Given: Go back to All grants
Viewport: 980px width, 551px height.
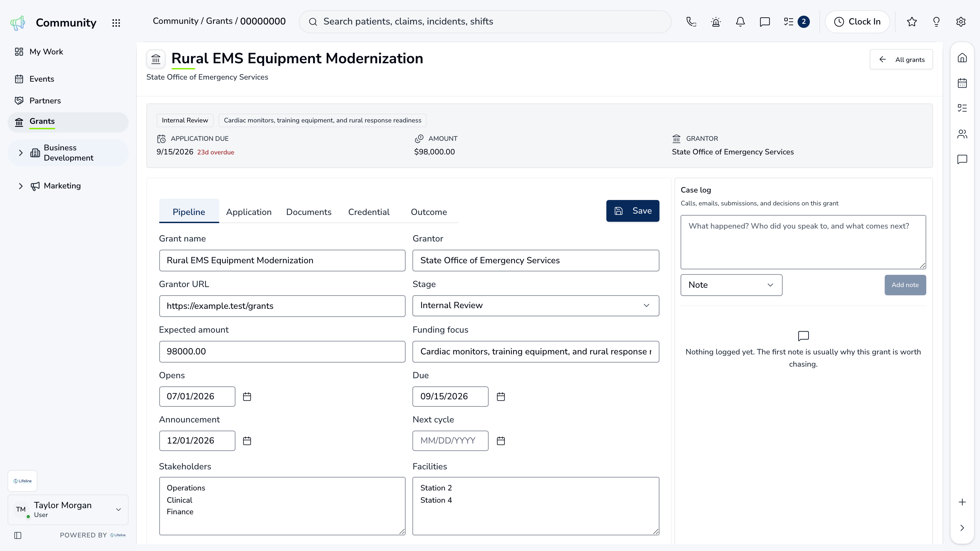Looking at the screenshot, I should pyautogui.click(x=901, y=59).
